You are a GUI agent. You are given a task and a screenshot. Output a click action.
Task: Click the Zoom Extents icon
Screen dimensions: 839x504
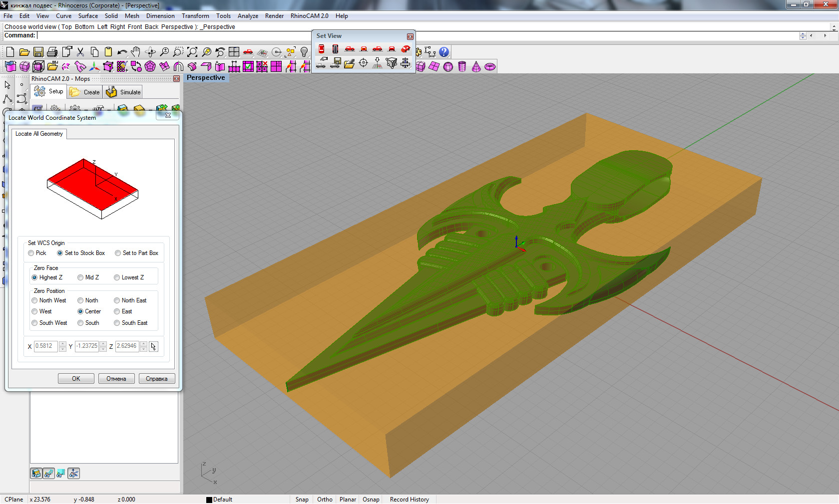click(192, 52)
